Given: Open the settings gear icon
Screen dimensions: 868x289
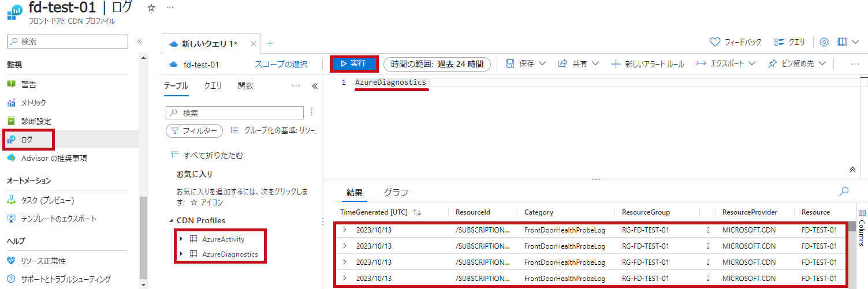Looking at the screenshot, I should point(824,42).
